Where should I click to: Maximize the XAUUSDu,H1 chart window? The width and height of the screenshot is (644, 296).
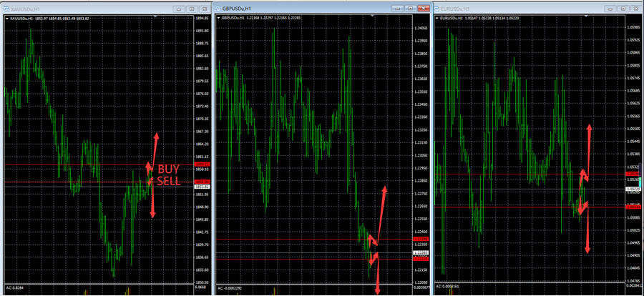click(191, 8)
